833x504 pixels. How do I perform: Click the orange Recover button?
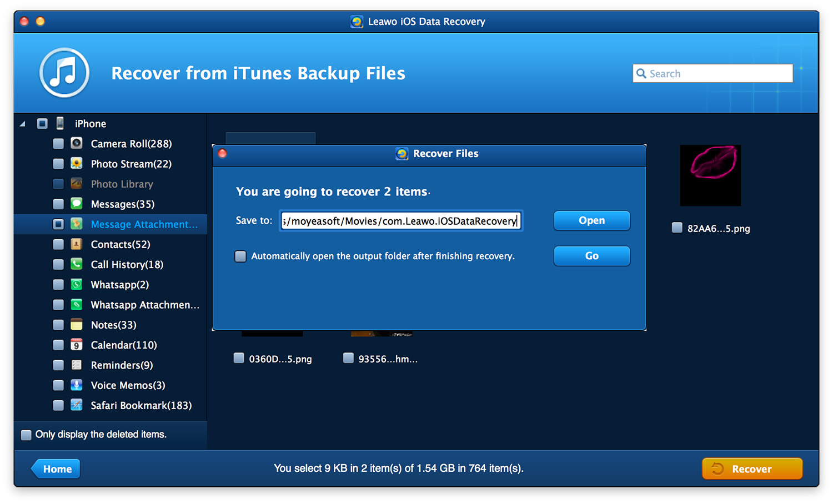point(752,468)
